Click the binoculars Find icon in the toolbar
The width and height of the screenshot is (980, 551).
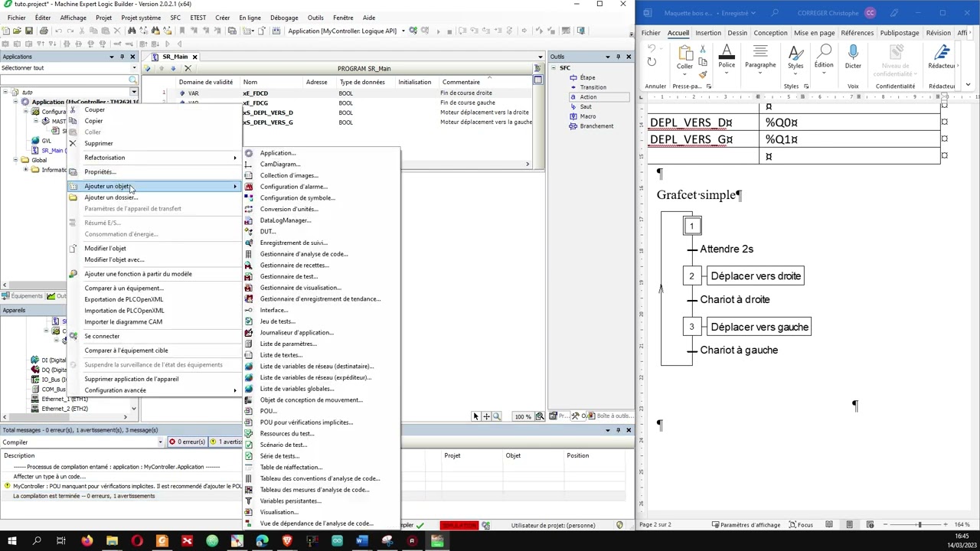coord(132,31)
